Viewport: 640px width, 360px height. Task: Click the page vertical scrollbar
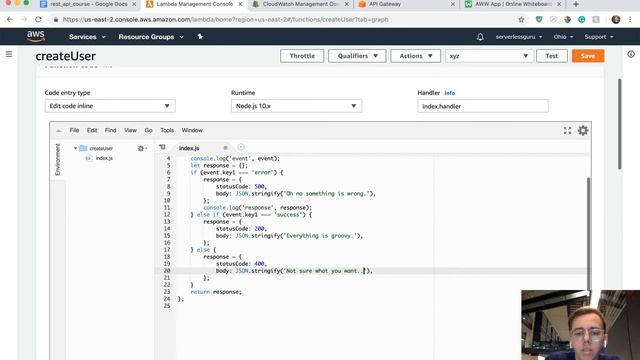[620, 124]
